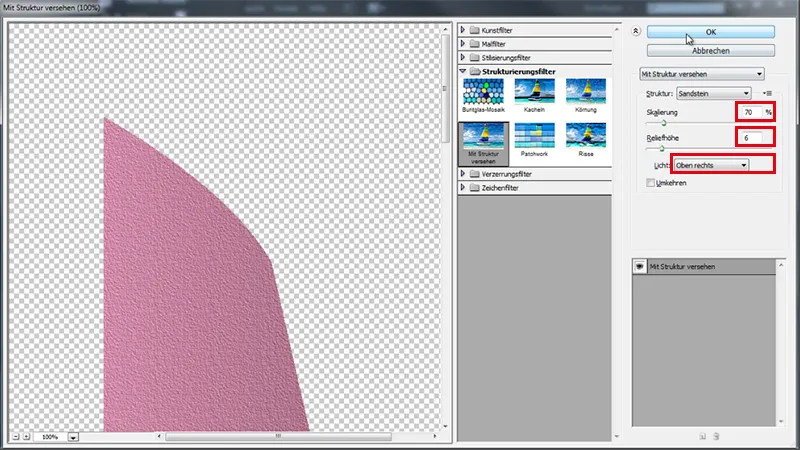Toggle eye icon for Mit Struktur versehen effect layer
The image size is (800, 450).
[639, 266]
